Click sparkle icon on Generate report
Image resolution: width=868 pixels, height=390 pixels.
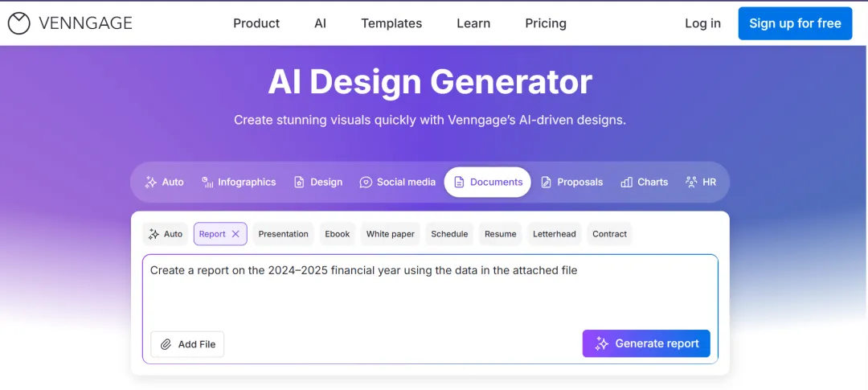tap(602, 343)
